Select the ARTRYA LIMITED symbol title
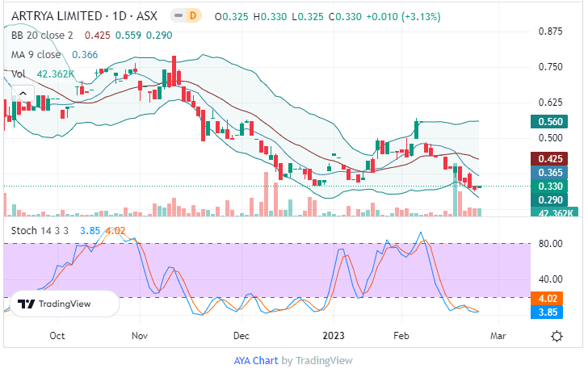Viewport: 588px width, 369px height. (56, 15)
